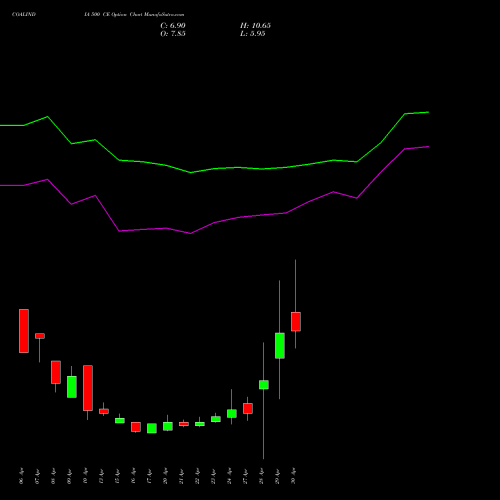500x500 pixels.
Task: Click the 23 Apr date label
Action: tap(214, 476)
